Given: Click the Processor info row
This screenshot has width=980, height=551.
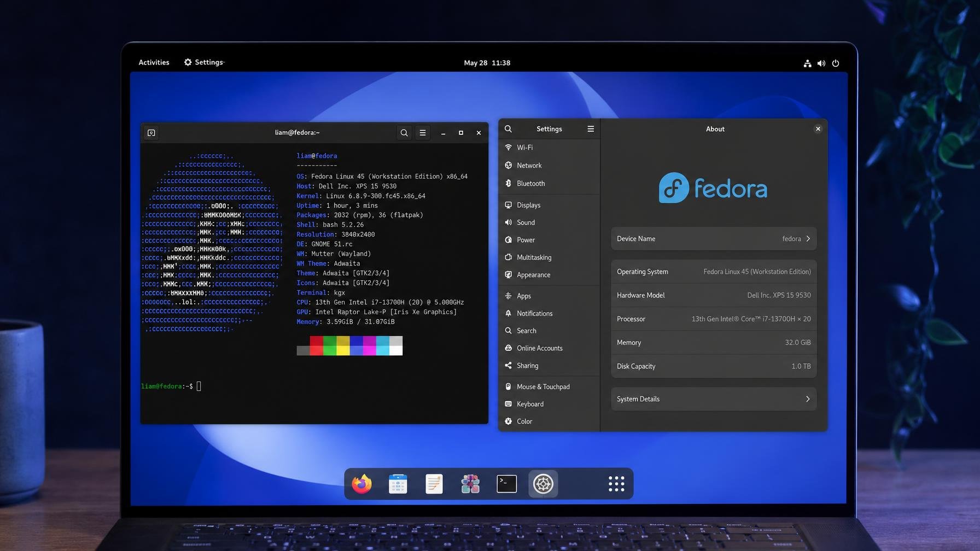Looking at the screenshot, I should (714, 319).
